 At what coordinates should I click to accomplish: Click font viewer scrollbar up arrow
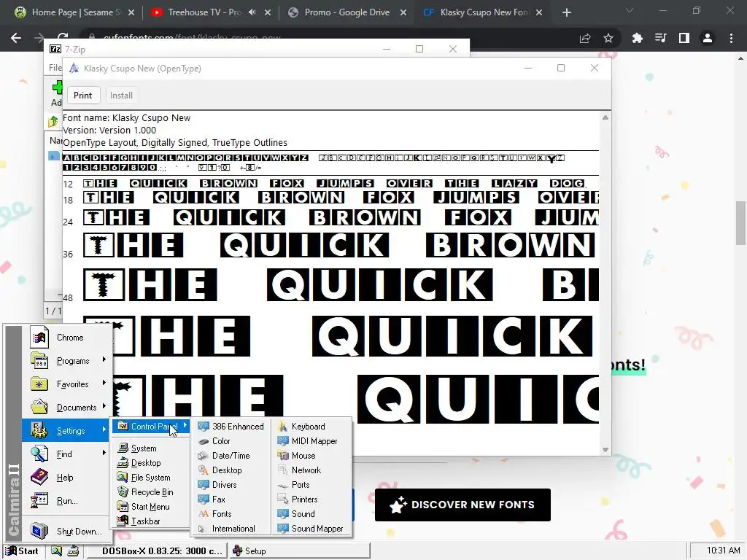point(605,117)
